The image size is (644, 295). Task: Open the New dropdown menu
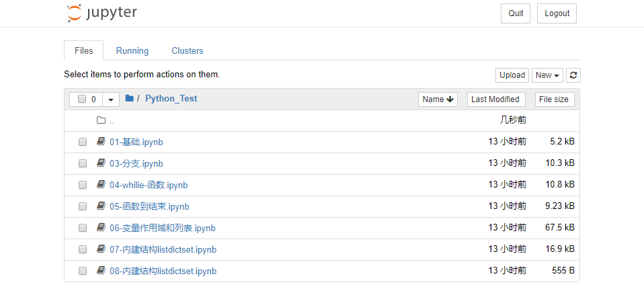pyautogui.click(x=548, y=75)
